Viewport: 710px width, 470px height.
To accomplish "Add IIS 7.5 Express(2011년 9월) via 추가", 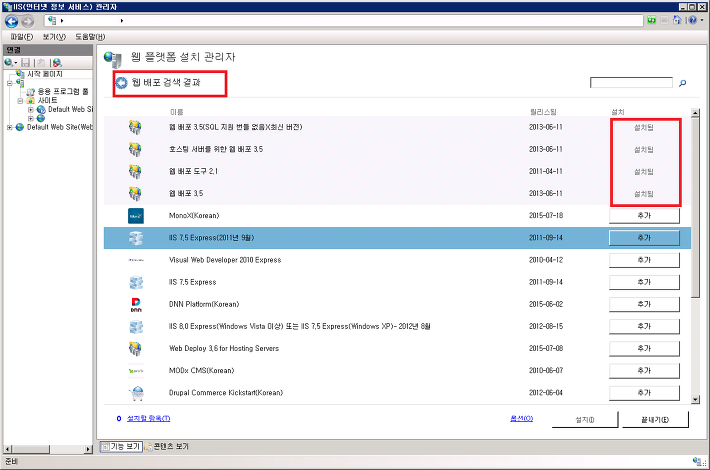I will pos(644,238).
